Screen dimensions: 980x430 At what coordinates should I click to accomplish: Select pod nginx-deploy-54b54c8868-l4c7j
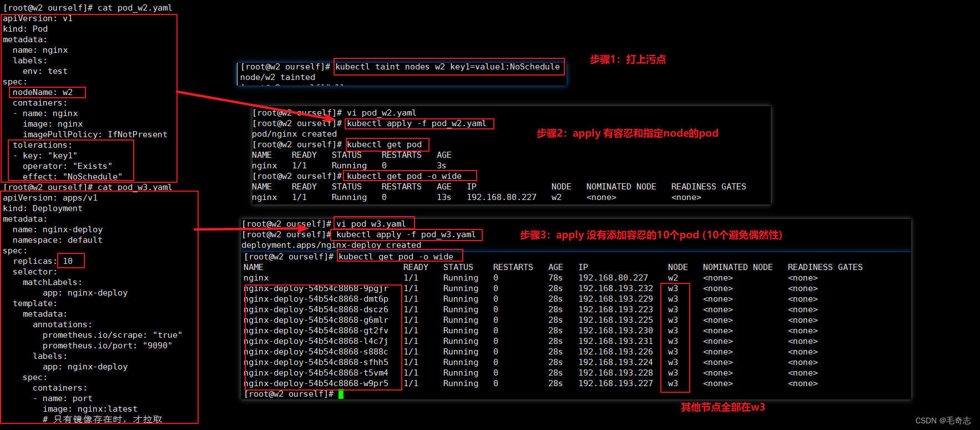316,341
